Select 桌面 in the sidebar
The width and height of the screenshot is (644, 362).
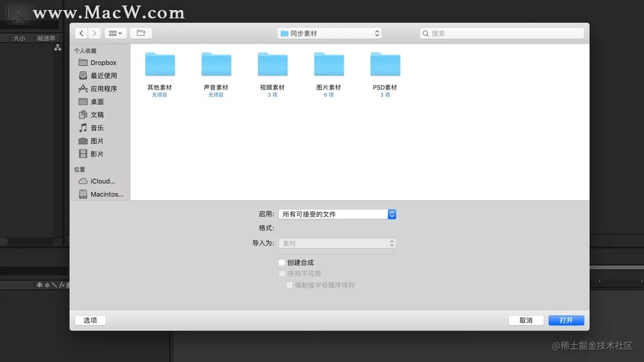tap(100, 102)
